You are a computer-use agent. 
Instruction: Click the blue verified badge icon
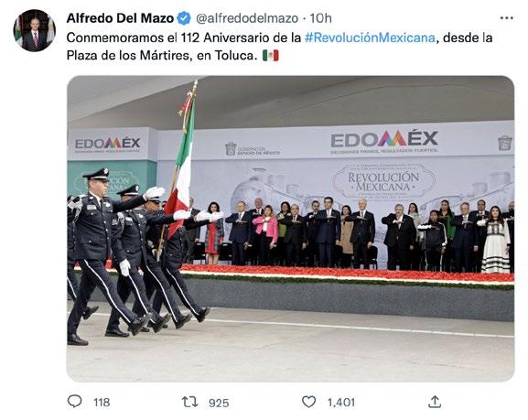tap(184, 18)
